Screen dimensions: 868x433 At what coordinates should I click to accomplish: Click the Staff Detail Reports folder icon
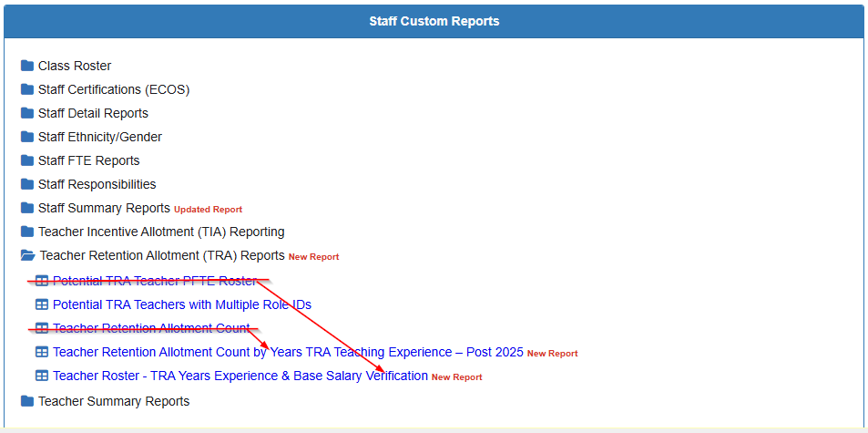27,113
